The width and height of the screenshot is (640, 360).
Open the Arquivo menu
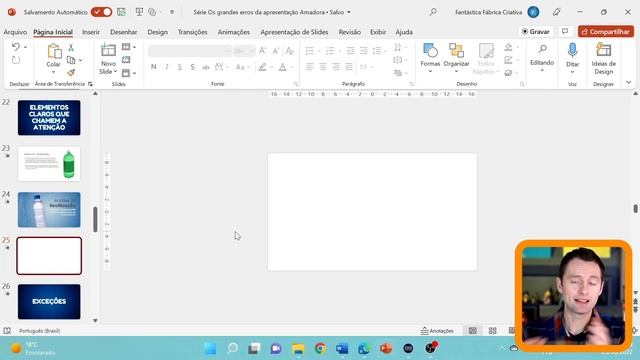point(15,32)
